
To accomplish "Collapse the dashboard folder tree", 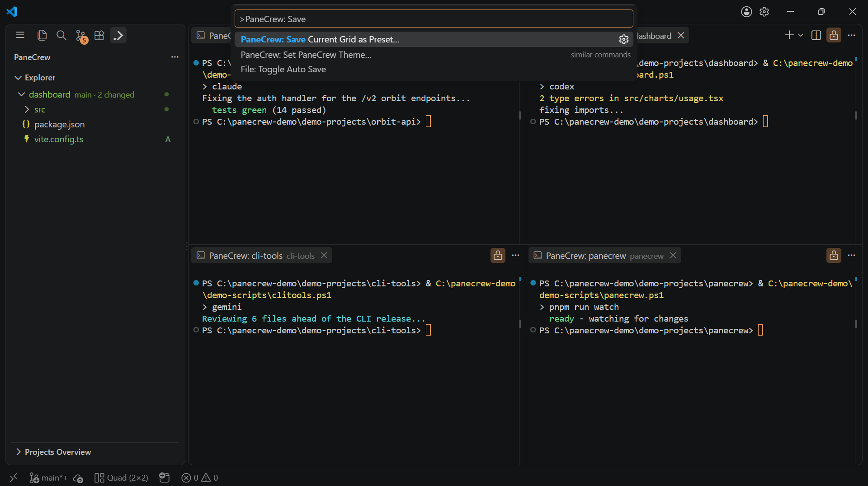I will point(21,94).
